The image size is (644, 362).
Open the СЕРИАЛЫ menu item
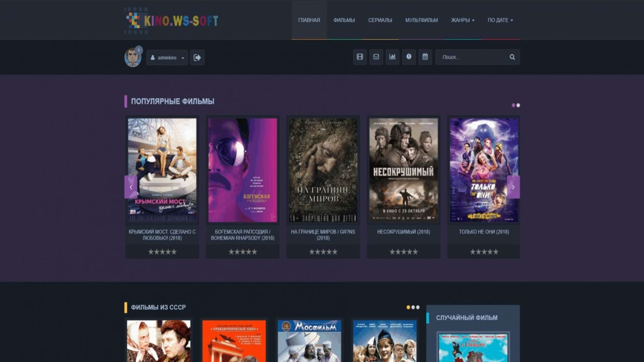[380, 20]
